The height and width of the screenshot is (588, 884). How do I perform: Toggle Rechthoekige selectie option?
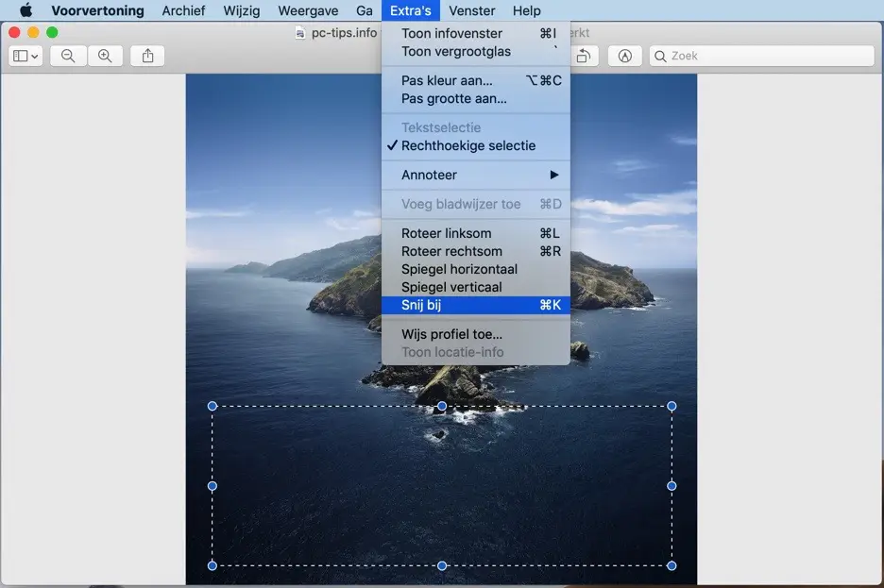point(476,145)
